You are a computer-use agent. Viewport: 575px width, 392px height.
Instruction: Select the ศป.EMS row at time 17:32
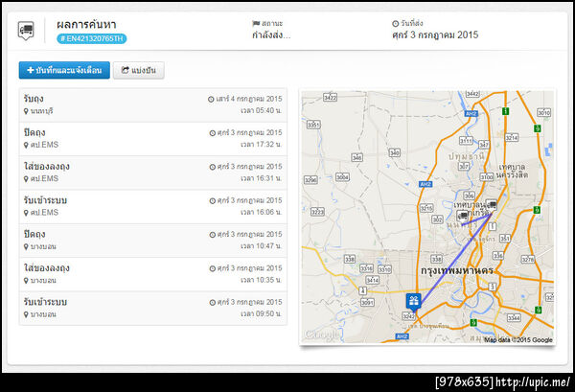point(153,139)
